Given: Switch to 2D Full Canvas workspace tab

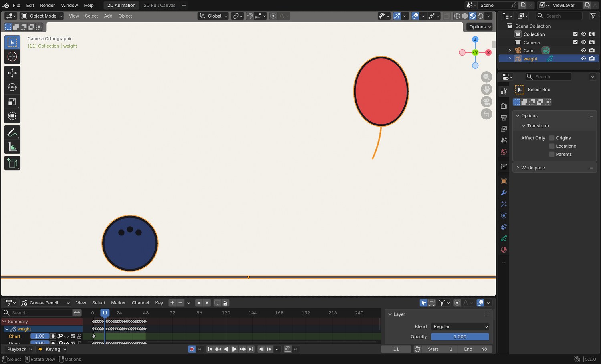Looking at the screenshot, I should (159, 5).
